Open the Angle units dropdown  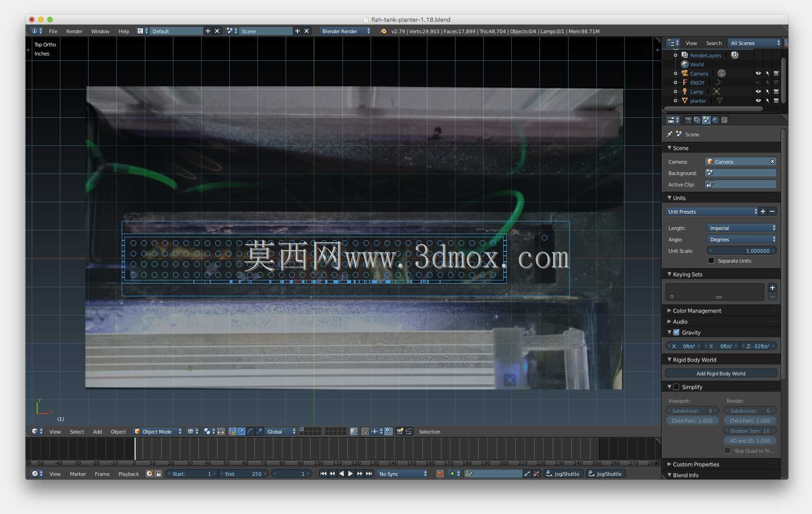[x=742, y=239]
